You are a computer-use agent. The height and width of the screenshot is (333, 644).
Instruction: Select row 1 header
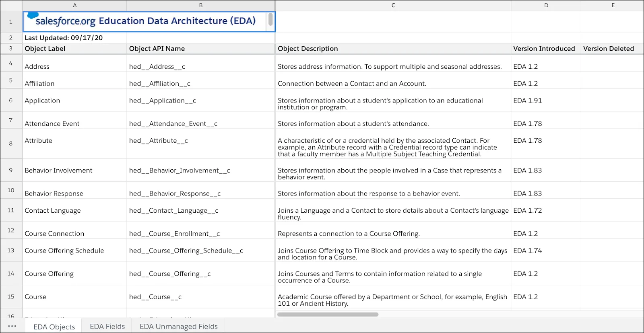coord(11,22)
